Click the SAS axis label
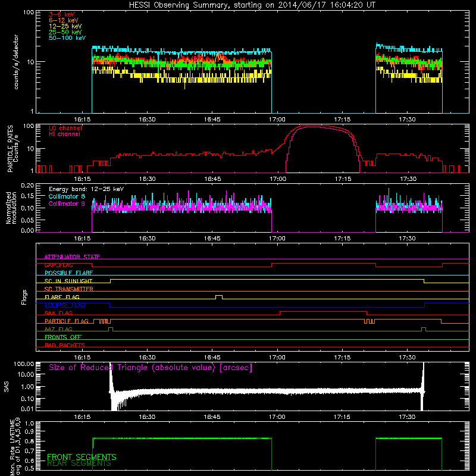This screenshot has width=476, height=476. coord(7,387)
